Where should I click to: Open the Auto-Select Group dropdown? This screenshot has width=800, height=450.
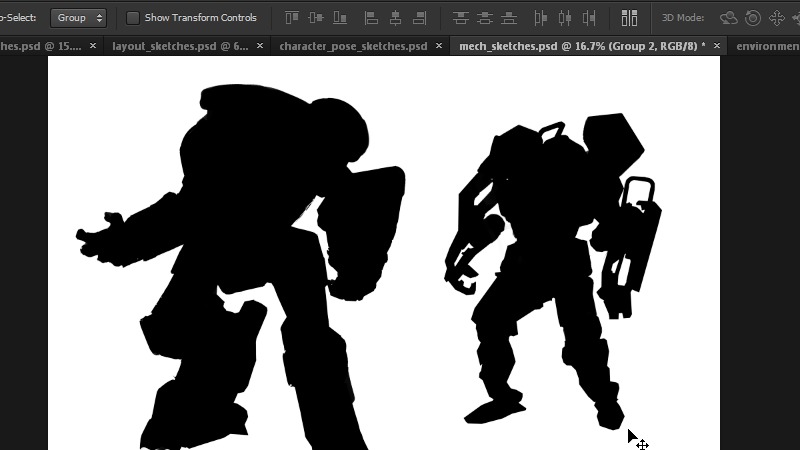coord(79,18)
